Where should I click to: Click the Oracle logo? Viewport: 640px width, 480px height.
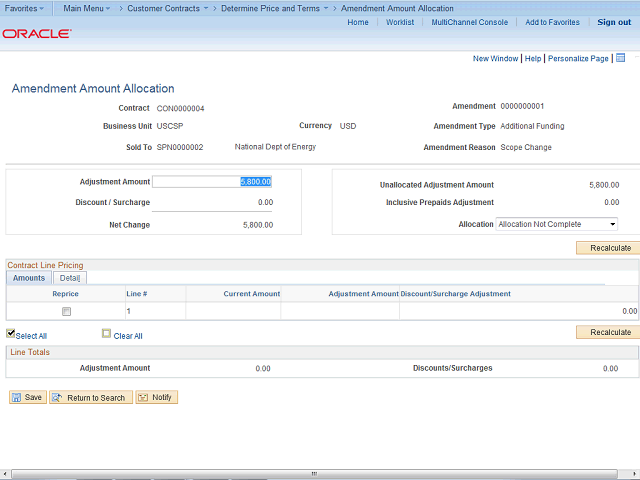37,33
